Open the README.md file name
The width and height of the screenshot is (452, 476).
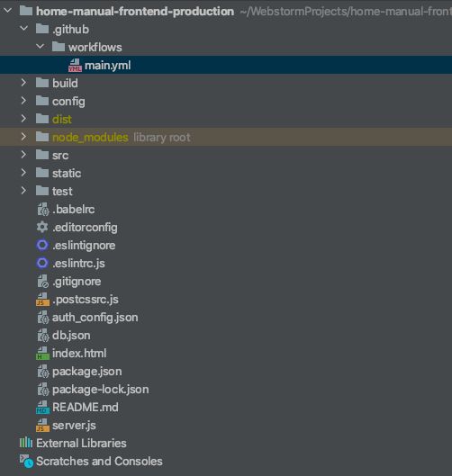click(x=86, y=407)
